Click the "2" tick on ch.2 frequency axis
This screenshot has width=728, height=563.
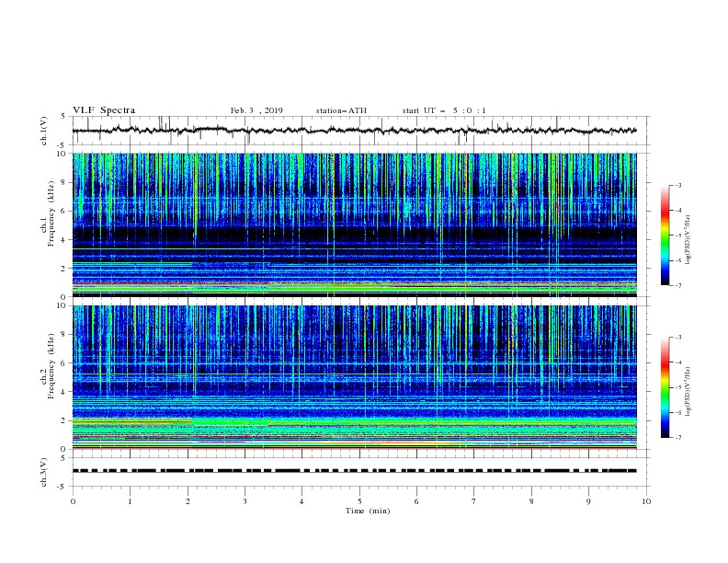(64, 420)
